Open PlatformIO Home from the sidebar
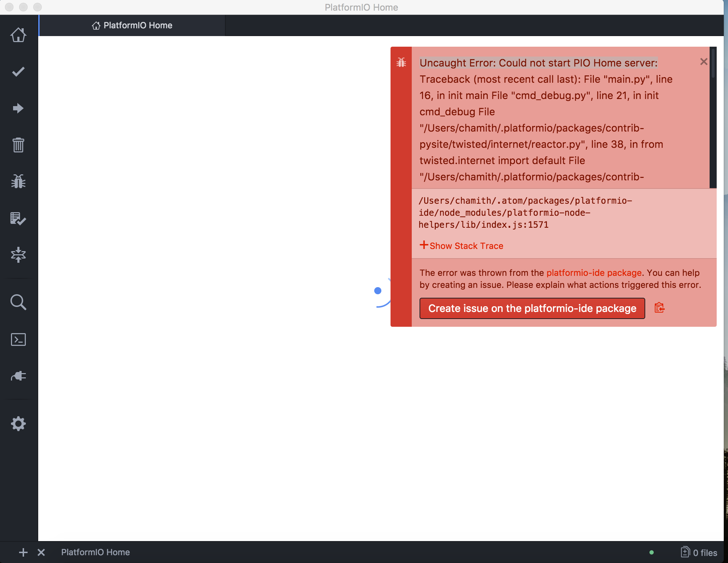Viewport: 728px width, 563px height. [18, 35]
